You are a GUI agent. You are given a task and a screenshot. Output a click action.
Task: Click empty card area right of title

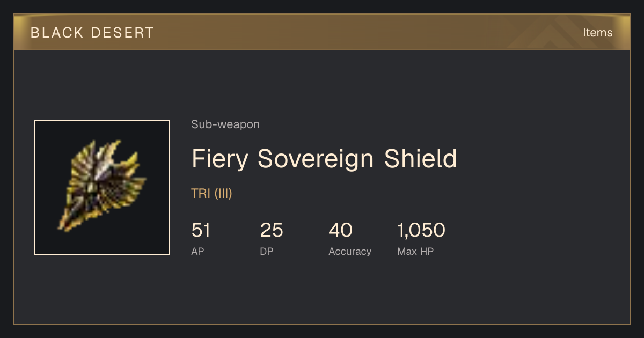[x=542, y=159]
